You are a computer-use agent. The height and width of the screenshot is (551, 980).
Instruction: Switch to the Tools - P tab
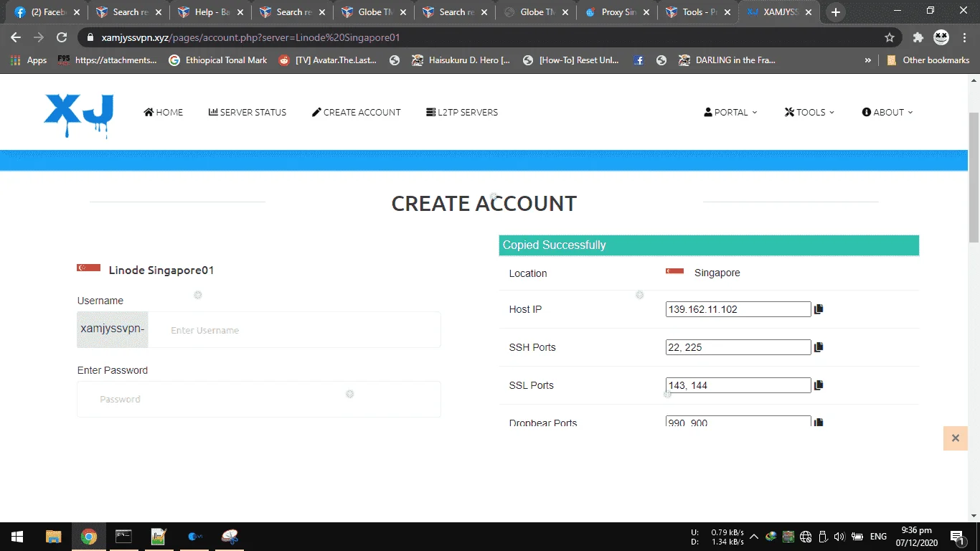[699, 12]
